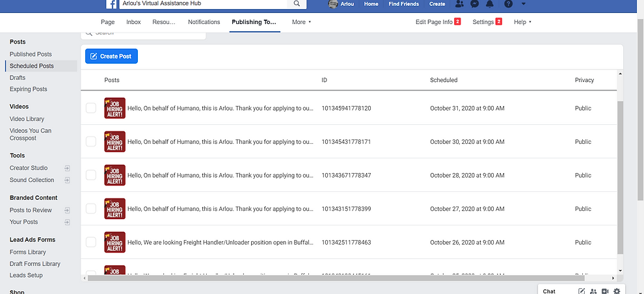Click video room icon in Chat bar

click(x=605, y=291)
